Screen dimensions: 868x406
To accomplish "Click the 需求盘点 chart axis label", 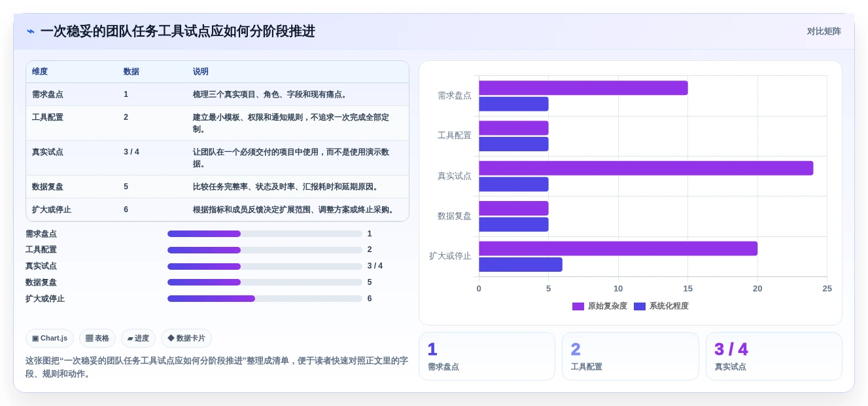I will pyautogui.click(x=455, y=96).
